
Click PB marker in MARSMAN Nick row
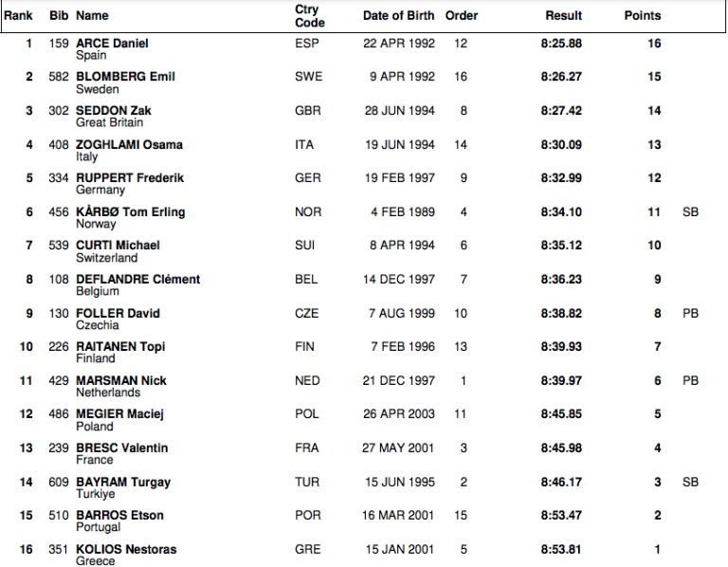click(x=690, y=380)
